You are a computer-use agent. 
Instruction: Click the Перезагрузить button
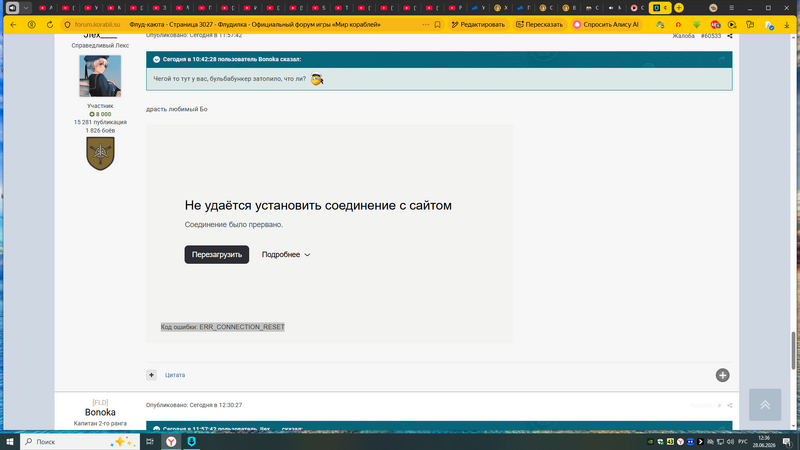[217, 255]
